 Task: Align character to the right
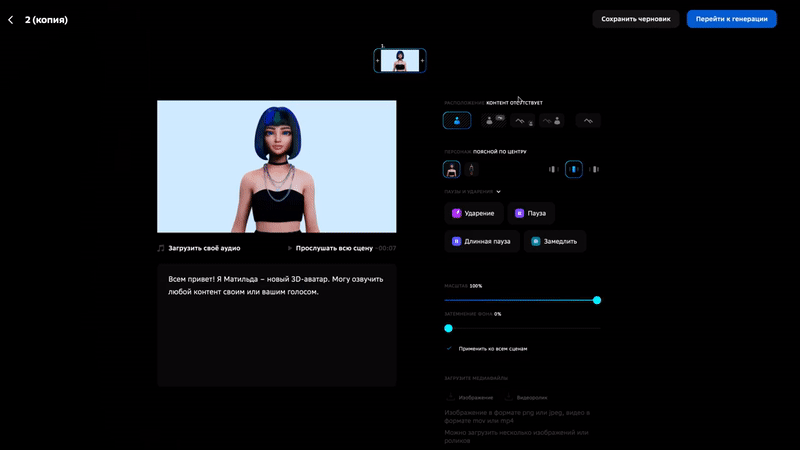[594, 169]
